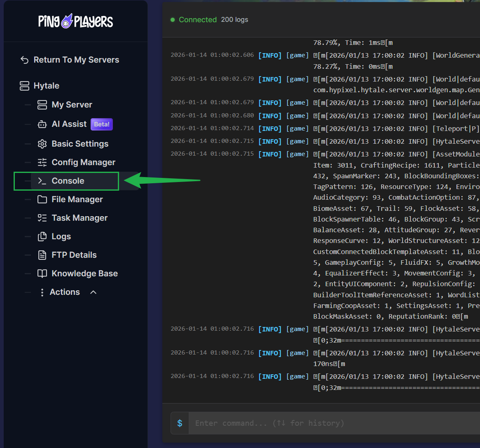Screen dimensions: 480x448
Task: Click the dollar-sign prompt icon
Action: (x=180, y=423)
